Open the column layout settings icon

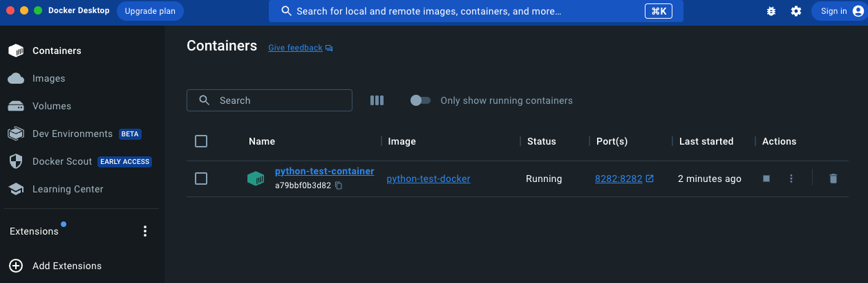(x=377, y=100)
